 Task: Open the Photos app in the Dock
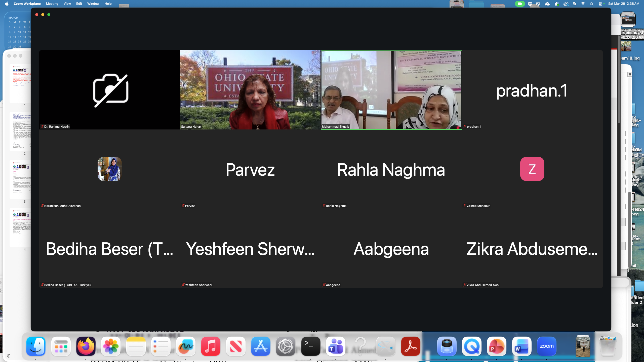111,346
